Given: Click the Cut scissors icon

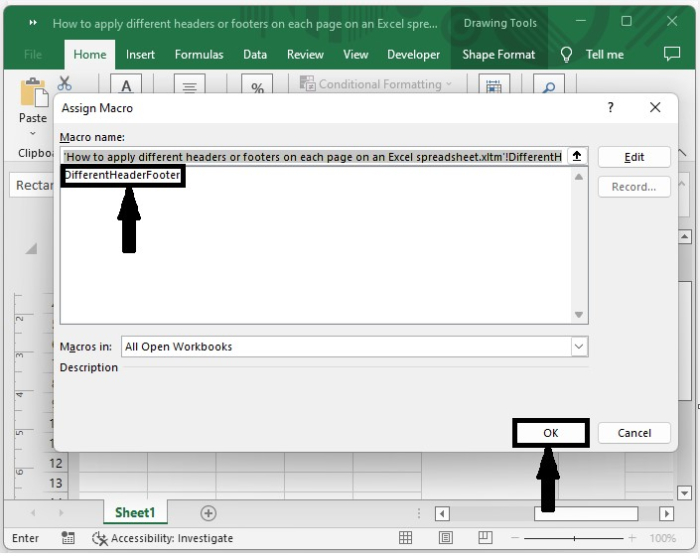Looking at the screenshot, I should pyautogui.click(x=64, y=83).
